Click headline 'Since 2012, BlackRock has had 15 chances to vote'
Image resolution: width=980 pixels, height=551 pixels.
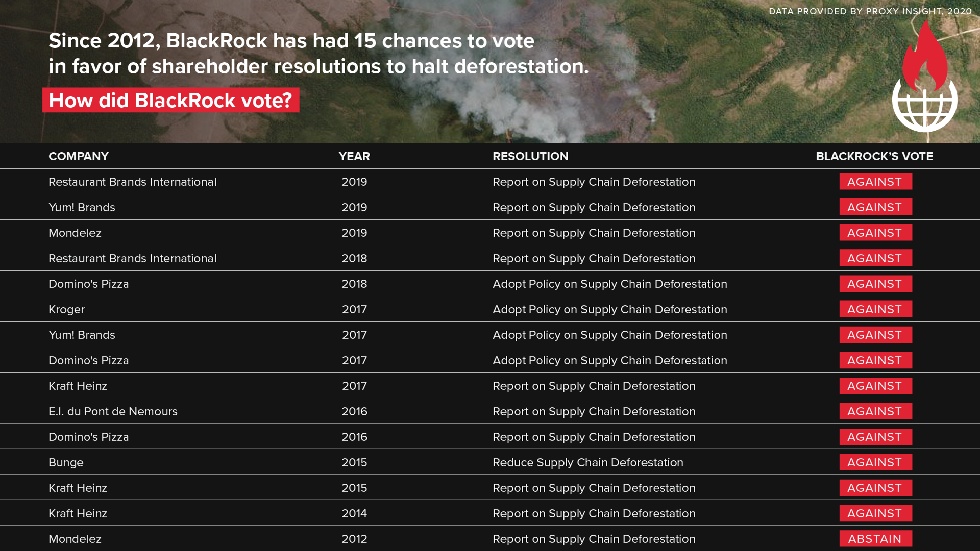(x=291, y=41)
